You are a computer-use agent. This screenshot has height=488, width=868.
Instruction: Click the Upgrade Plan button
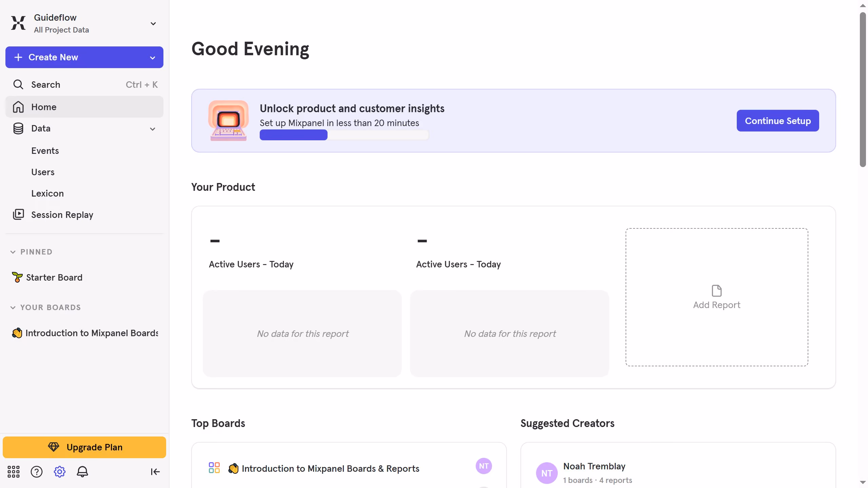[84, 447]
